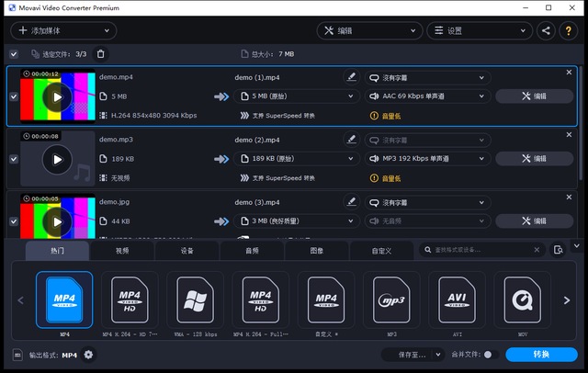Play the demo.jpg preview

[x=57, y=222]
